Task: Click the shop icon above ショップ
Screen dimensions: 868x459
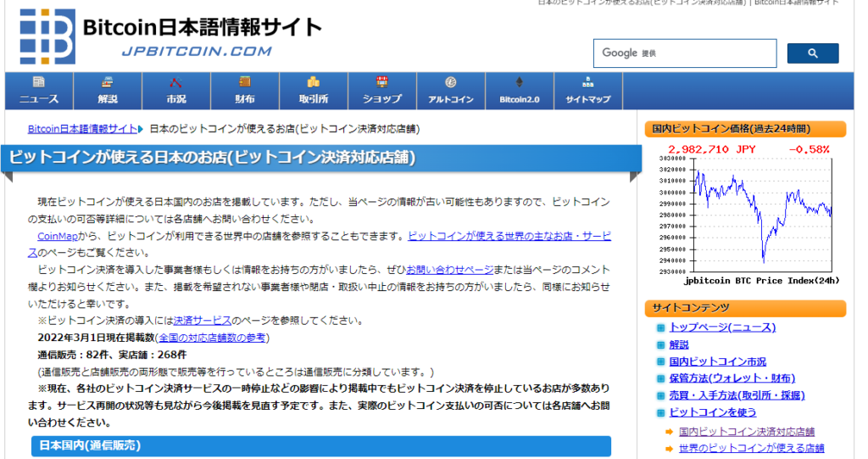Action: [x=382, y=82]
